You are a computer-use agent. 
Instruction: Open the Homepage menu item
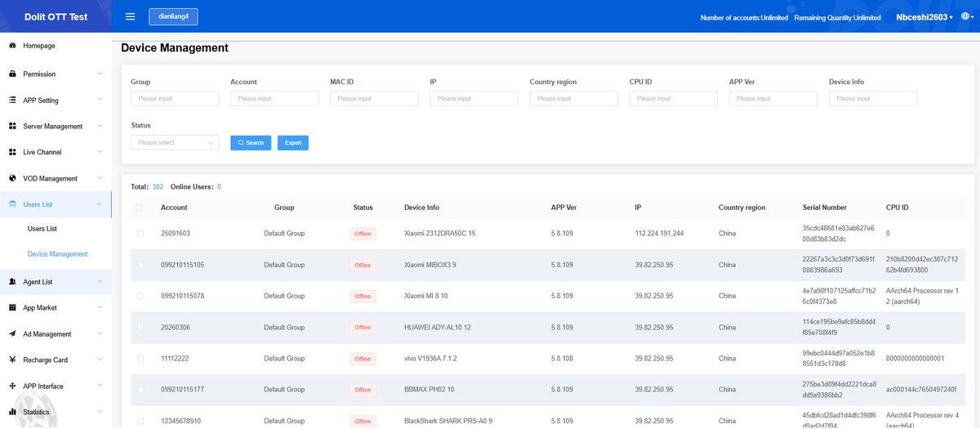pos(56,46)
